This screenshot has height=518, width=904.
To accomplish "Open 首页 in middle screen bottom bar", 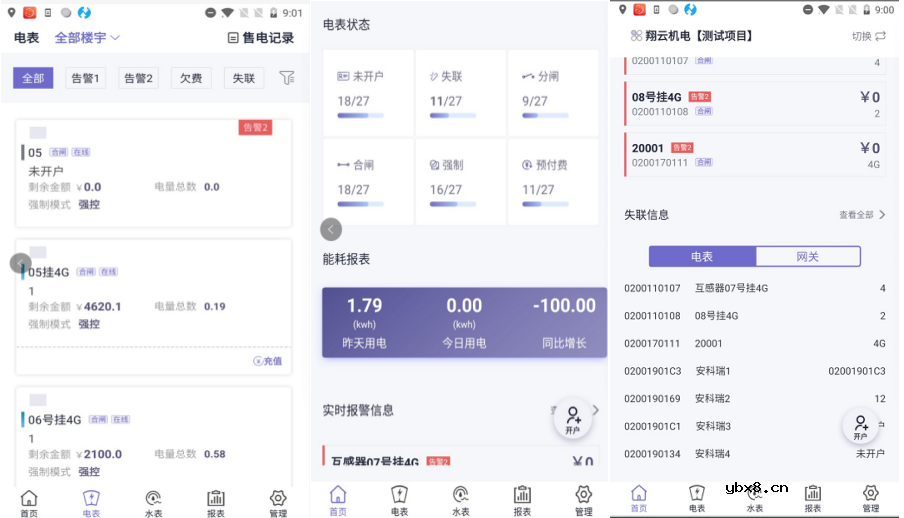I will tap(338, 501).
